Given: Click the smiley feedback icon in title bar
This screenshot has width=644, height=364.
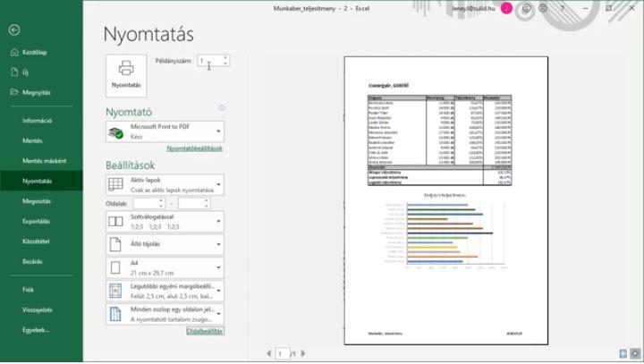Looking at the screenshot, I should 526,8.
